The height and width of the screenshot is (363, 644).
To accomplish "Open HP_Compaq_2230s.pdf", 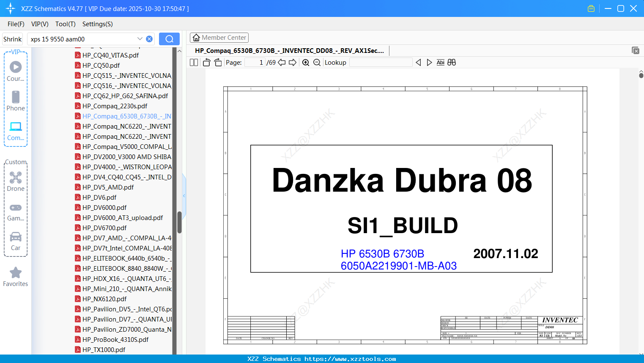I will coord(115,106).
